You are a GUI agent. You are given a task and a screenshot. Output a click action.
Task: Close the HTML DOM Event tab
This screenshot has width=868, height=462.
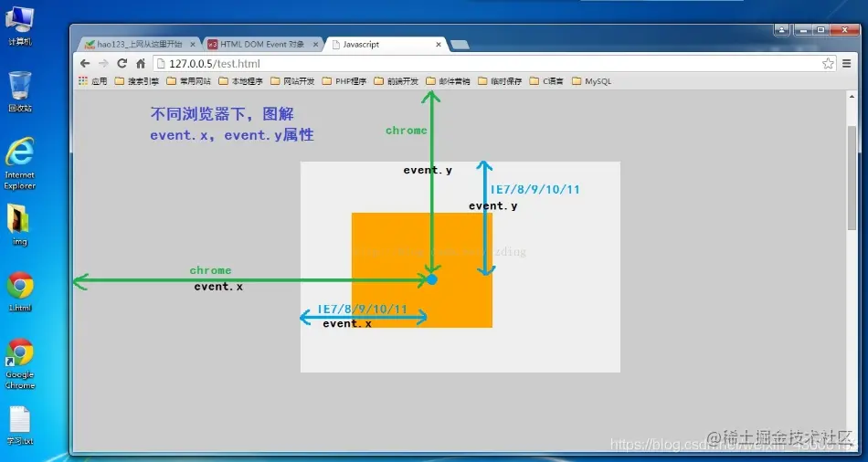(x=315, y=44)
